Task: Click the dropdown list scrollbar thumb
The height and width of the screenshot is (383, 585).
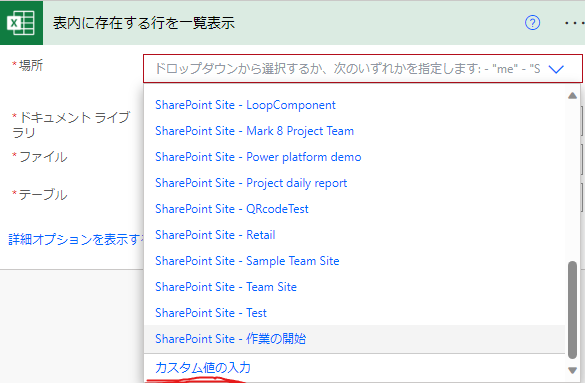Action: (572, 310)
